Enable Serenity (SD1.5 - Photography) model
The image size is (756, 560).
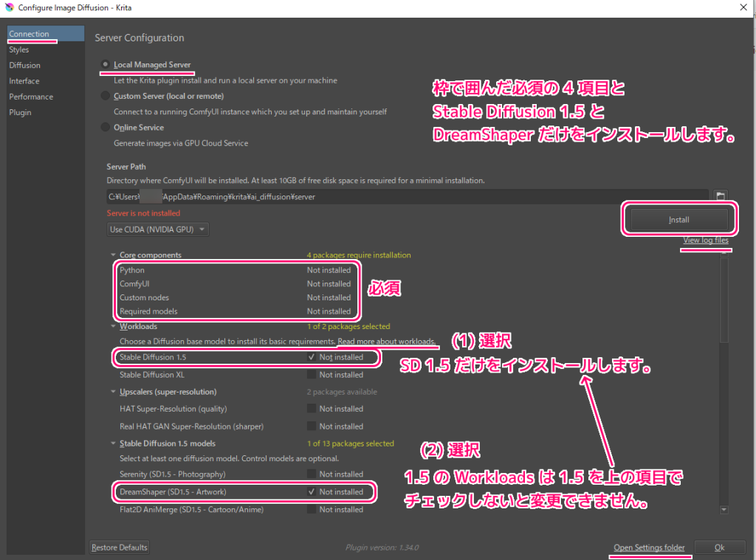click(312, 474)
